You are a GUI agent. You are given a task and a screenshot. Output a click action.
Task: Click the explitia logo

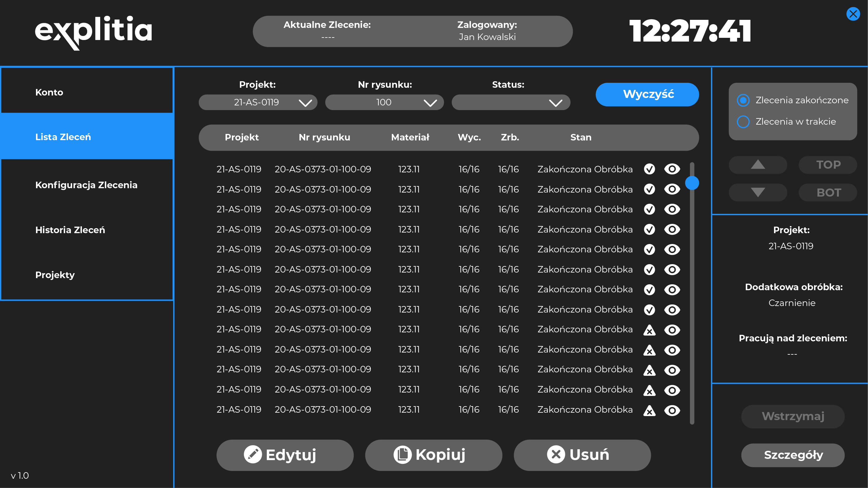(x=93, y=32)
